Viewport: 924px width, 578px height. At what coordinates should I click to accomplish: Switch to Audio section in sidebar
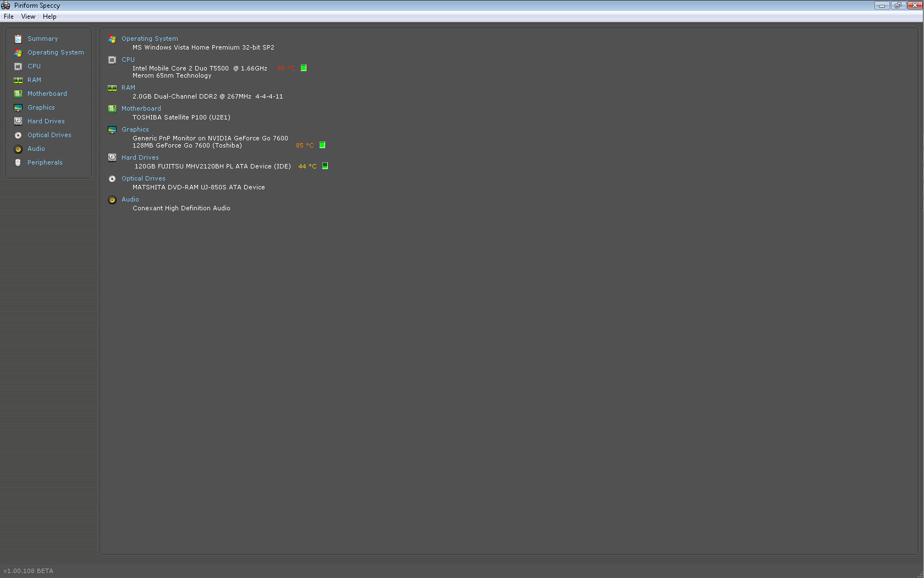(36, 149)
